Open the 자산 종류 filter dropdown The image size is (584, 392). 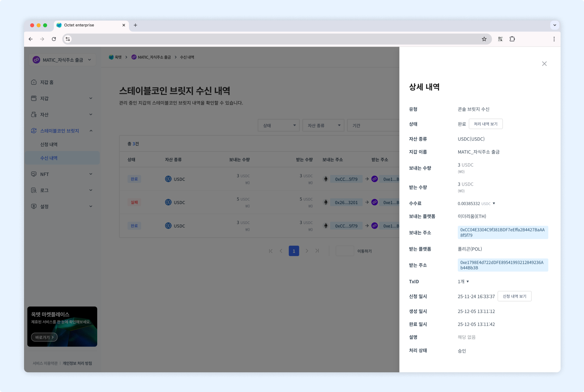(x=323, y=125)
